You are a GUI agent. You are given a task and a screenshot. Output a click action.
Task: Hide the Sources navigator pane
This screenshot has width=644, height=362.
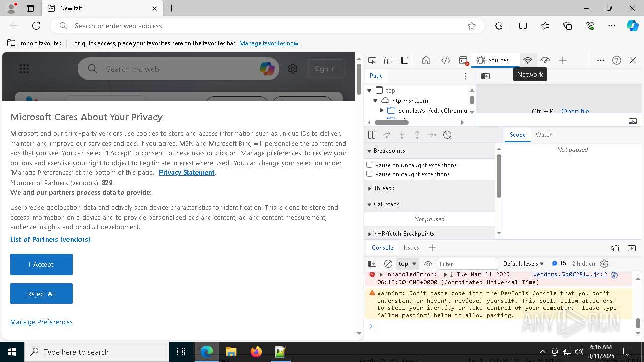click(486, 76)
